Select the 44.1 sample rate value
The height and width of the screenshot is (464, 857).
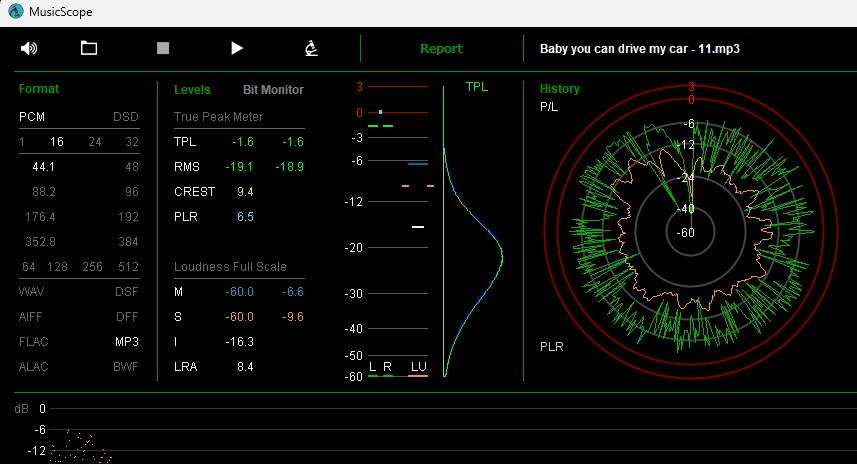(43, 166)
